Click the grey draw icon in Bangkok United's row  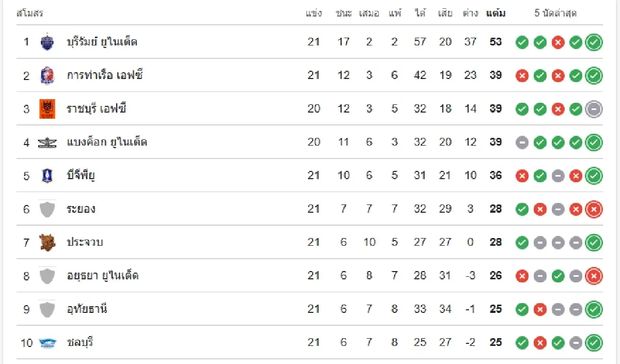(522, 143)
